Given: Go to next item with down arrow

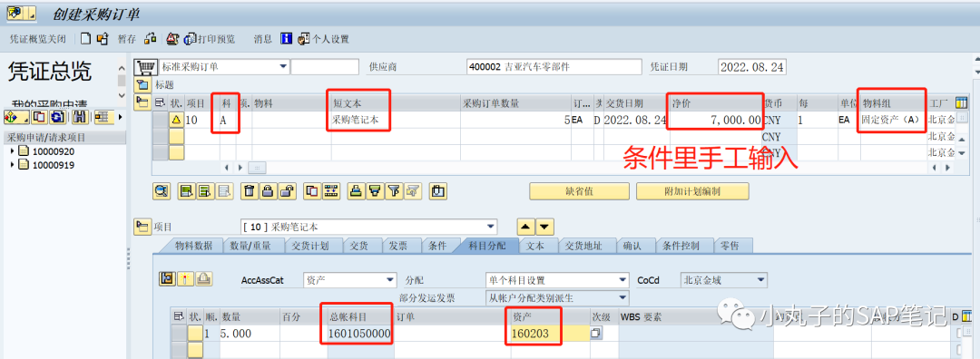Looking at the screenshot, I should point(545,227).
